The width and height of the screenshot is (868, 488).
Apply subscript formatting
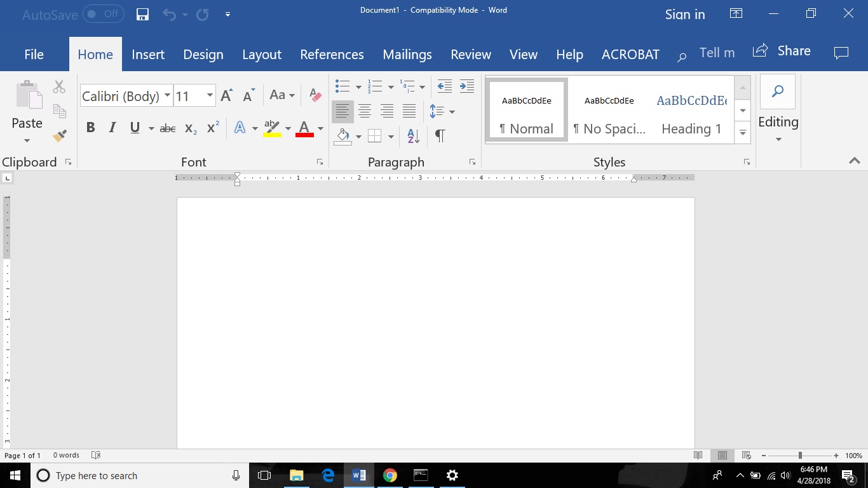point(189,129)
